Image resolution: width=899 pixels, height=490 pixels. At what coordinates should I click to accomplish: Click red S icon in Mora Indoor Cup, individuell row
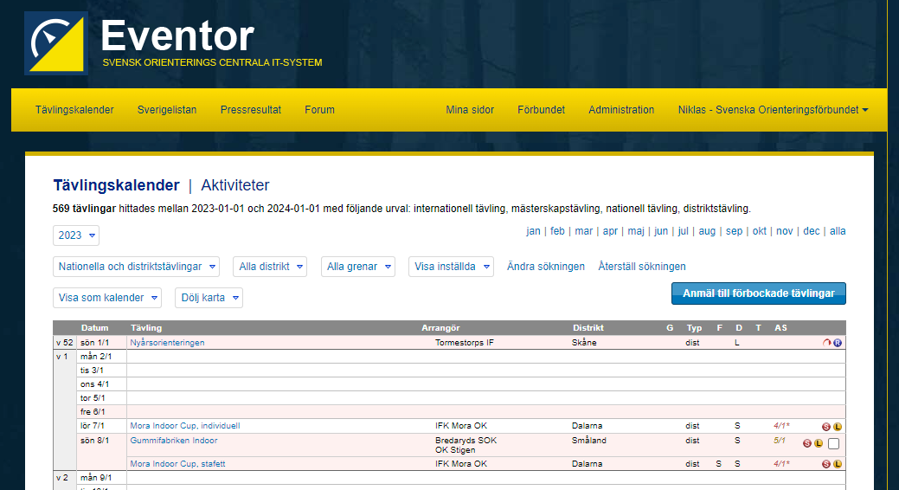(826, 426)
